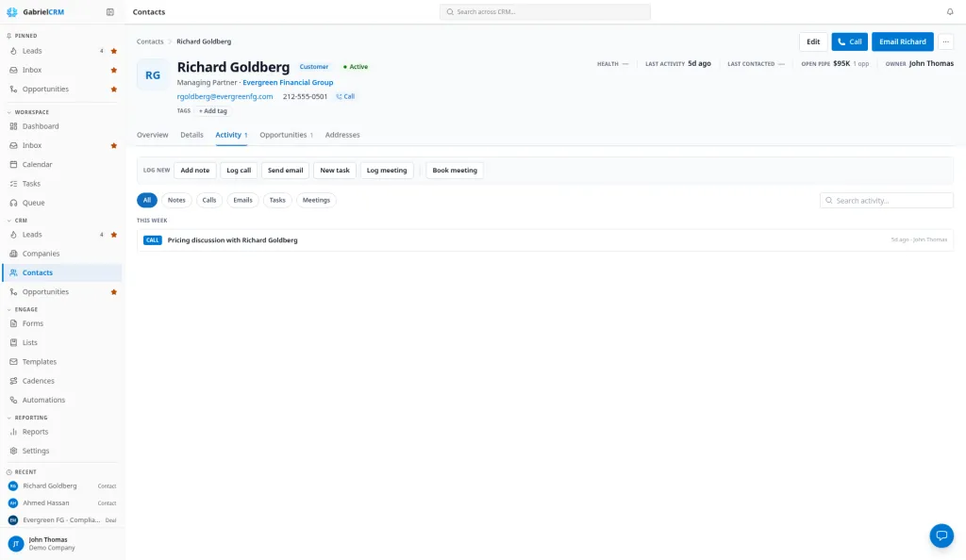Screen dimensions: 966x560
Task: Click the blue Call button
Action: tap(850, 41)
